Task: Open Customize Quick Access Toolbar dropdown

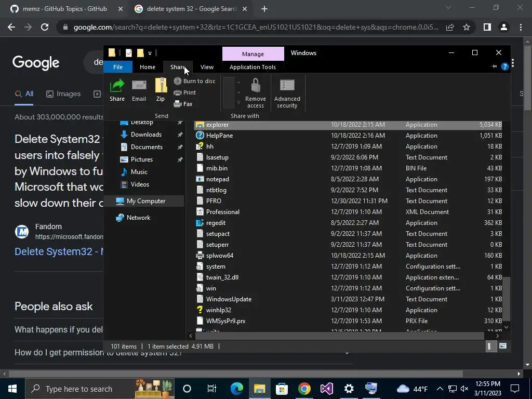Action: [150, 54]
